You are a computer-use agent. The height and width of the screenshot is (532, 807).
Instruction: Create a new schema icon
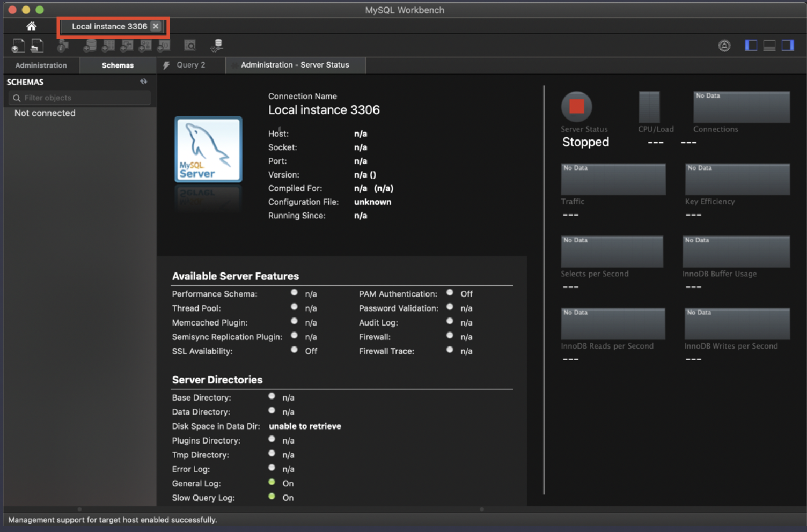(90, 46)
